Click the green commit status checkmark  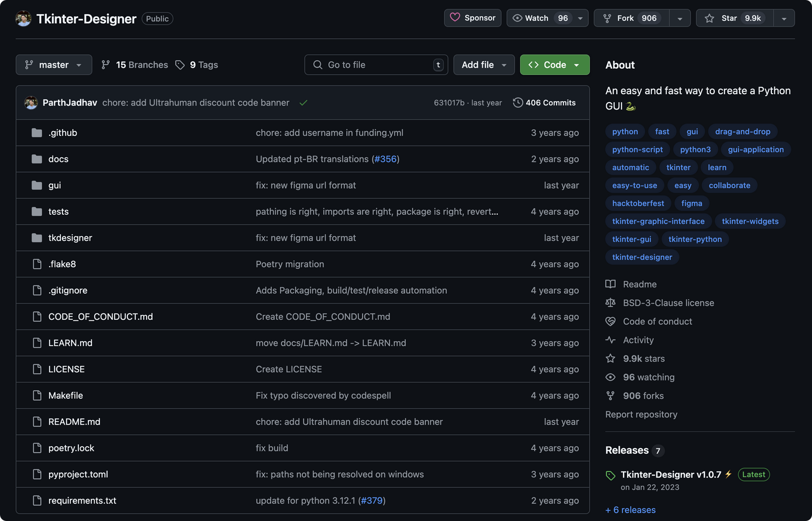click(303, 103)
